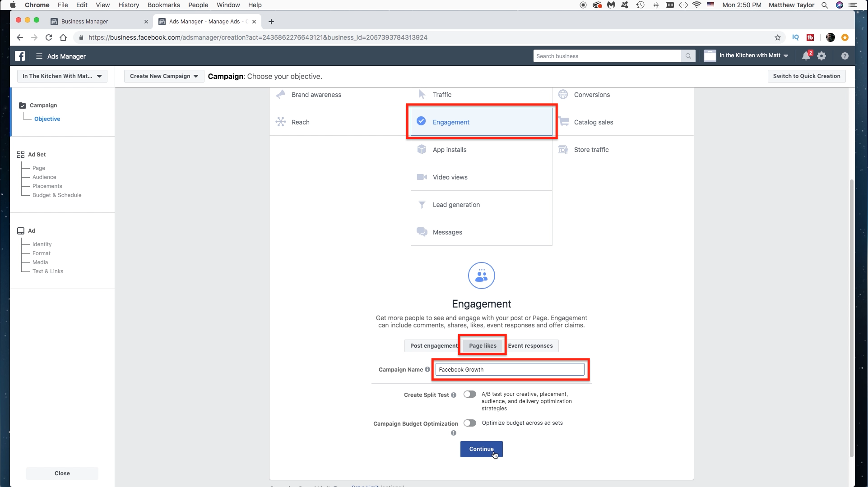Open the Placements step in the sidebar
This screenshot has width=868, height=487.
(x=47, y=186)
